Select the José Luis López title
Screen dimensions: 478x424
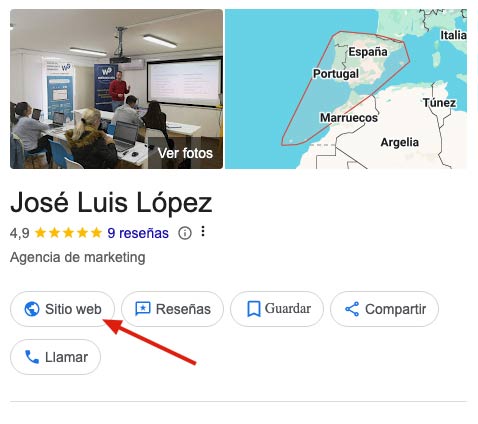[x=111, y=202]
